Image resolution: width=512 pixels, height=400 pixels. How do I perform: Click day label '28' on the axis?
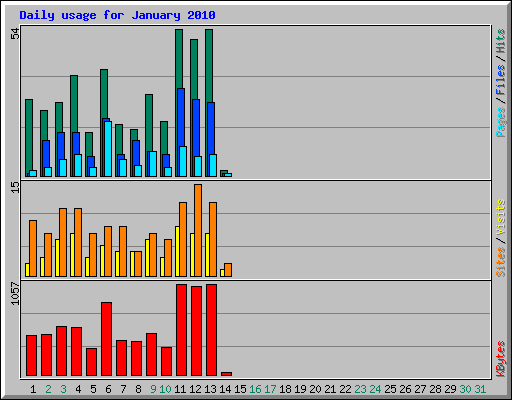[x=435, y=389]
